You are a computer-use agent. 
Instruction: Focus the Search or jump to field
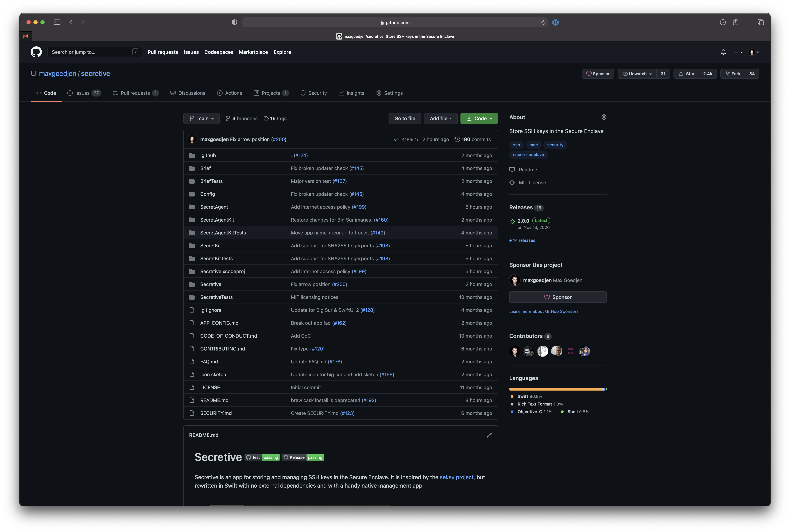94,52
